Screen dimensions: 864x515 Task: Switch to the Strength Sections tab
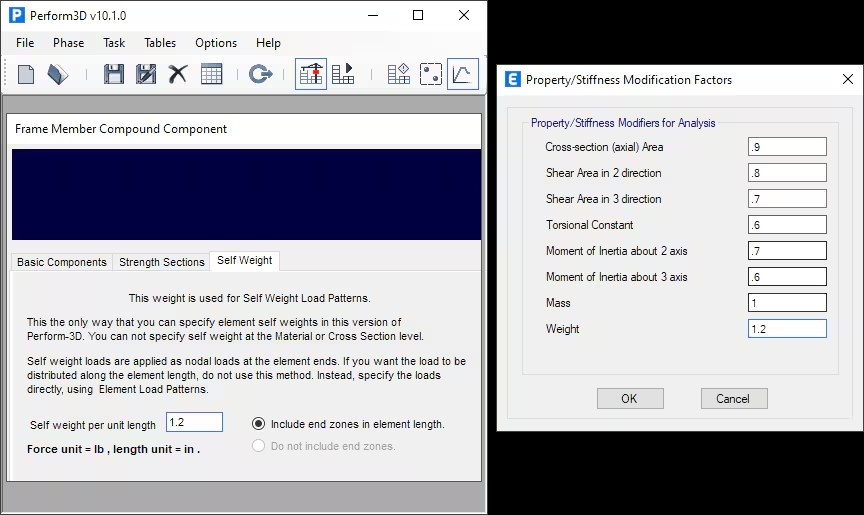[161, 262]
